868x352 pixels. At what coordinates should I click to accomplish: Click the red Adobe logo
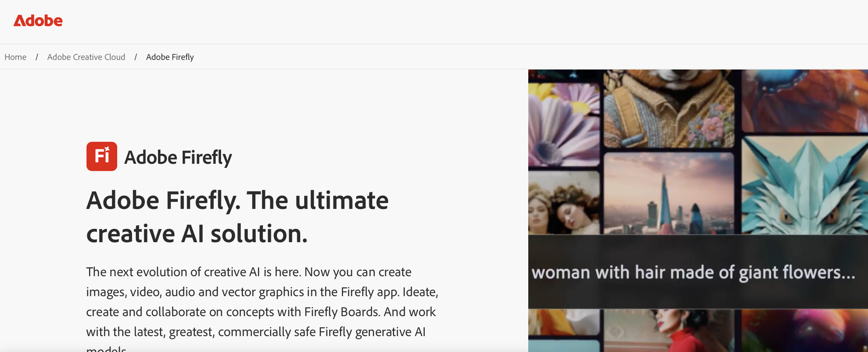pyautogui.click(x=38, y=21)
